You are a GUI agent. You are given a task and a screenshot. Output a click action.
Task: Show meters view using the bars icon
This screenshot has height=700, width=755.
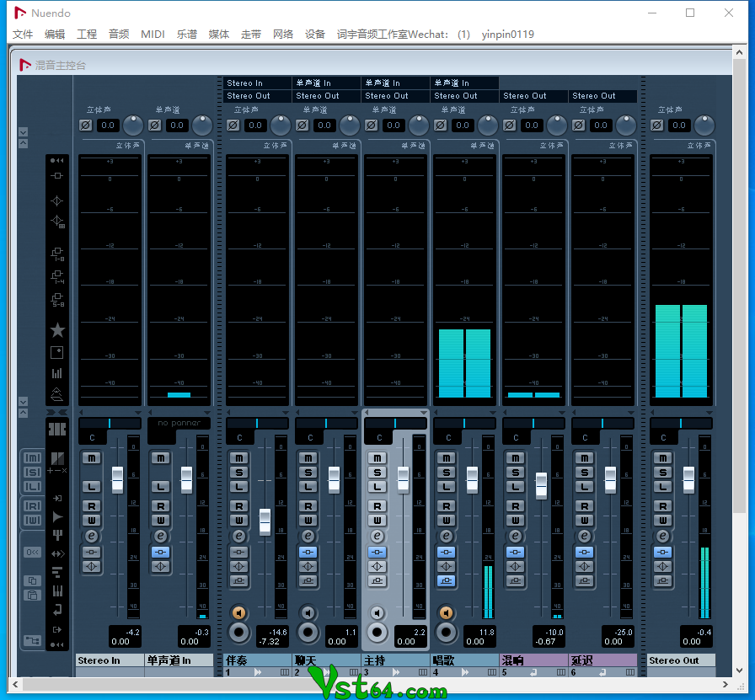56,373
